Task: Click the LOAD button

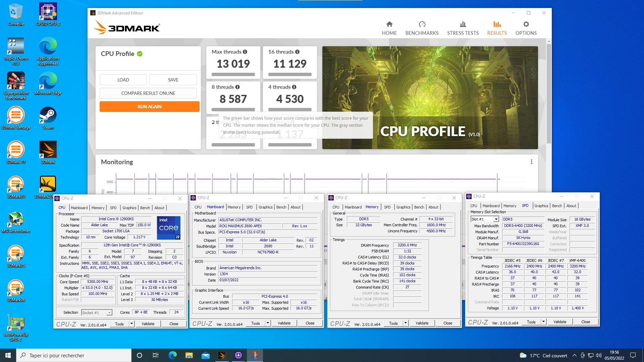Action: 123,80
